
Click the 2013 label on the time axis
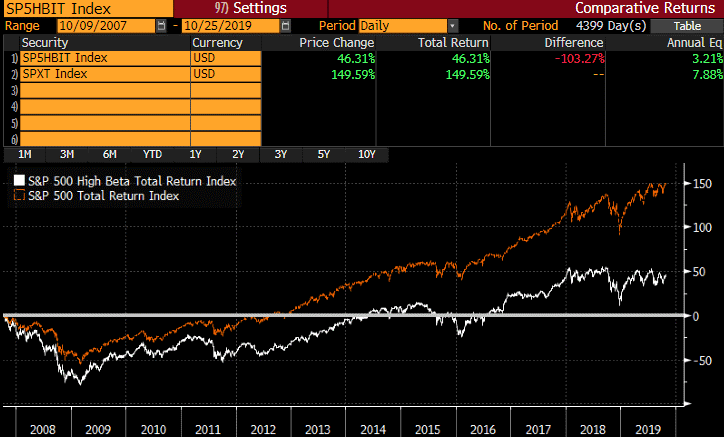pos(318,430)
